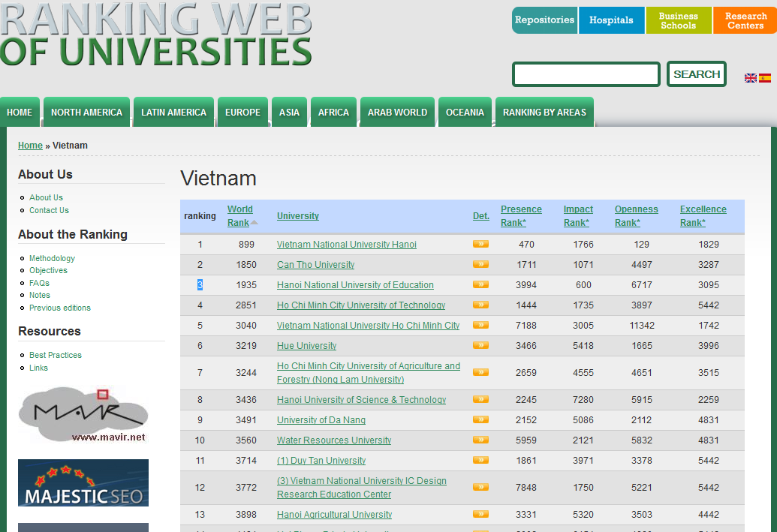Open the Objectives link
This screenshot has width=777, height=532.
pos(48,270)
